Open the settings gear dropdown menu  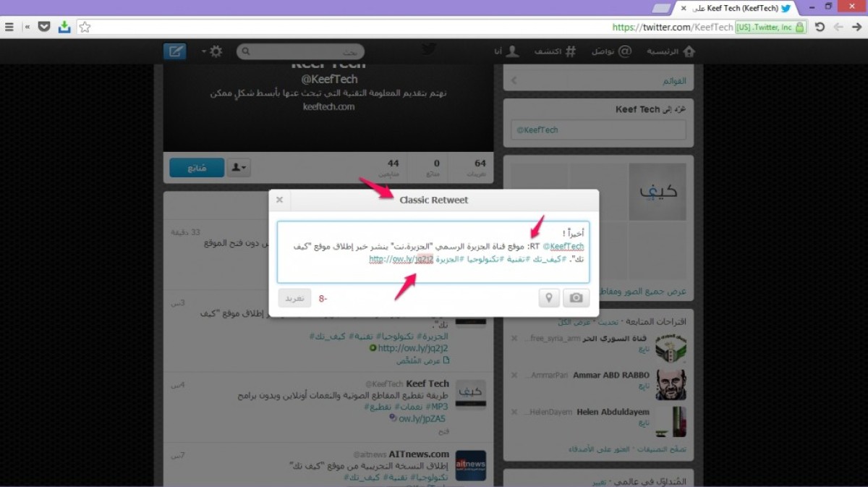point(213,51)
